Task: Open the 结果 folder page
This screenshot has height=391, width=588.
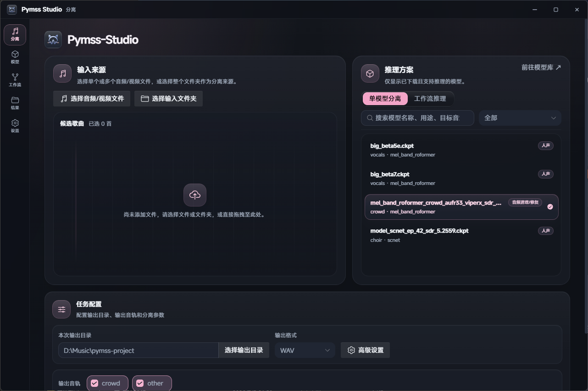Action: 15,104
